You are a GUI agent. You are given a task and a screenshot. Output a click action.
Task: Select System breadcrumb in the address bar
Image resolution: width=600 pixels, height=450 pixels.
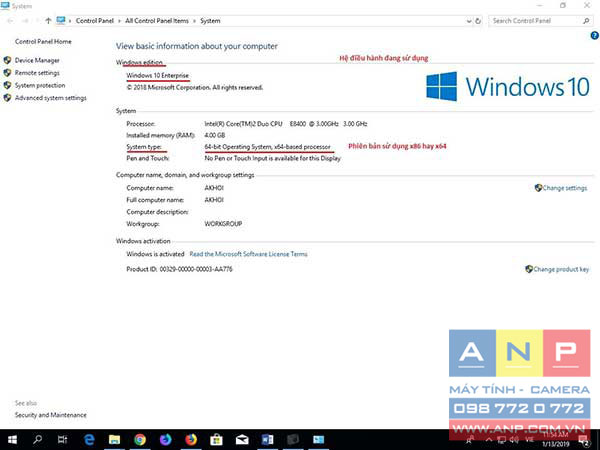(210, 21)
